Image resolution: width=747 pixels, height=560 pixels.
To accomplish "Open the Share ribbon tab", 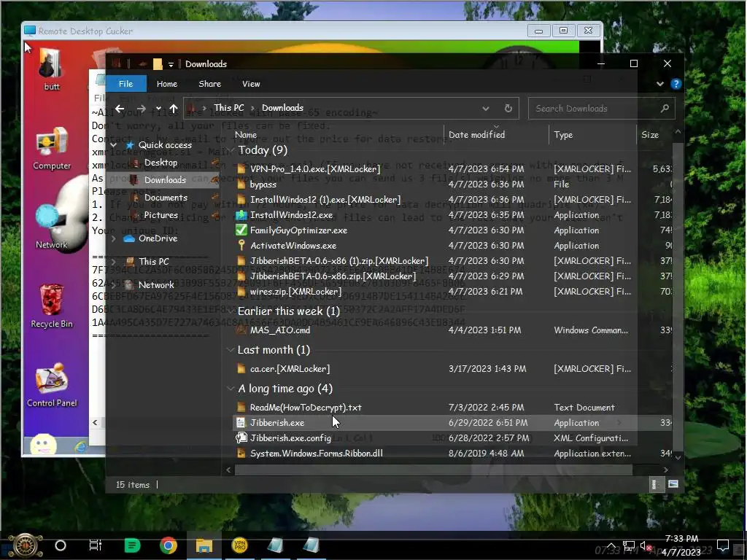I will (x=209, y=84).
